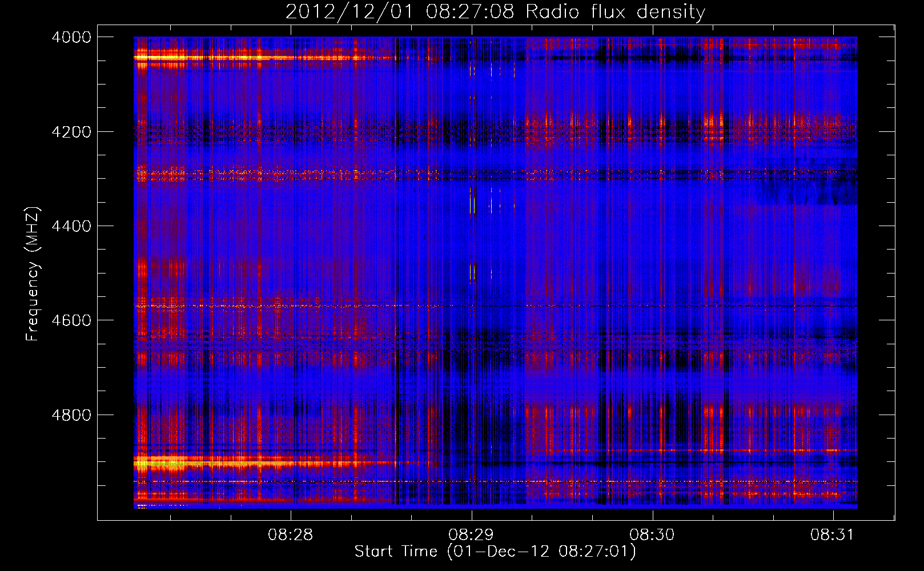Click the 08:30 time tick label
This screenshot has width=924, height=571.
click(652, 535)
